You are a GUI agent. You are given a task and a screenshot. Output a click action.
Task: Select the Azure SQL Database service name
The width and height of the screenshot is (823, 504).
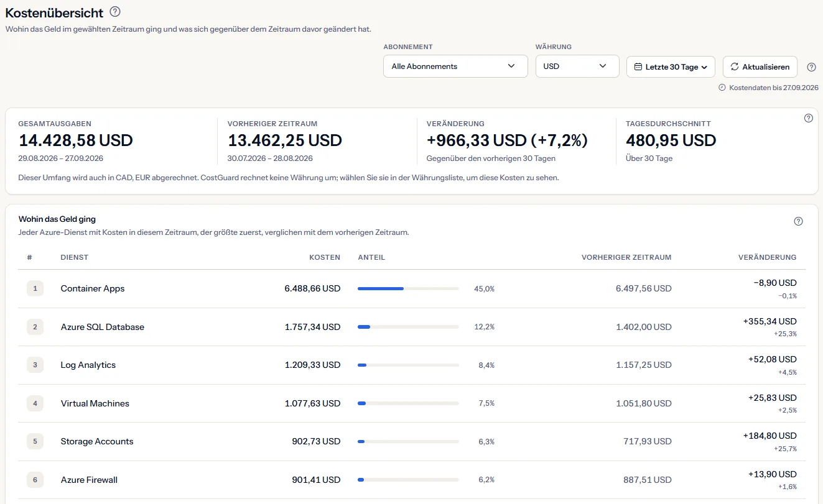(103, 327)
